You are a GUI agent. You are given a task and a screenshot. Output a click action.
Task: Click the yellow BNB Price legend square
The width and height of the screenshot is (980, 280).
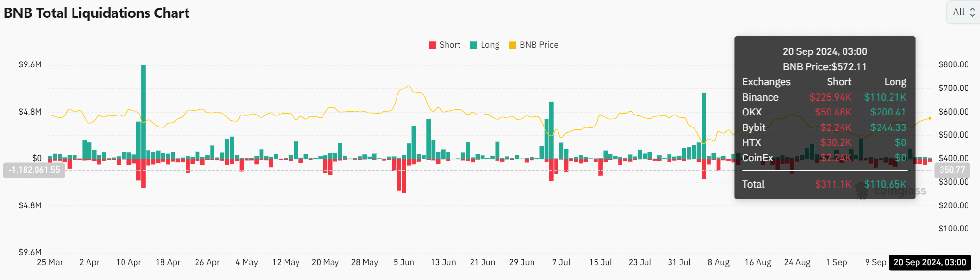[512, 45]
